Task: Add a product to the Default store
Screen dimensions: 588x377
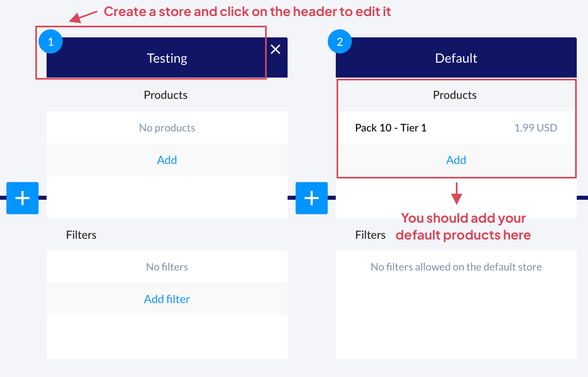Action: (456, 160)
